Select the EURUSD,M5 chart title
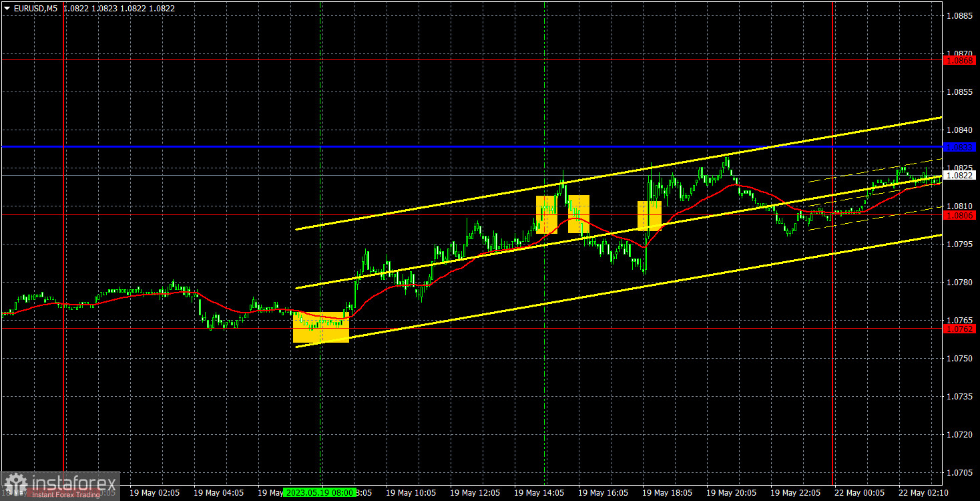 coord(35,9)
